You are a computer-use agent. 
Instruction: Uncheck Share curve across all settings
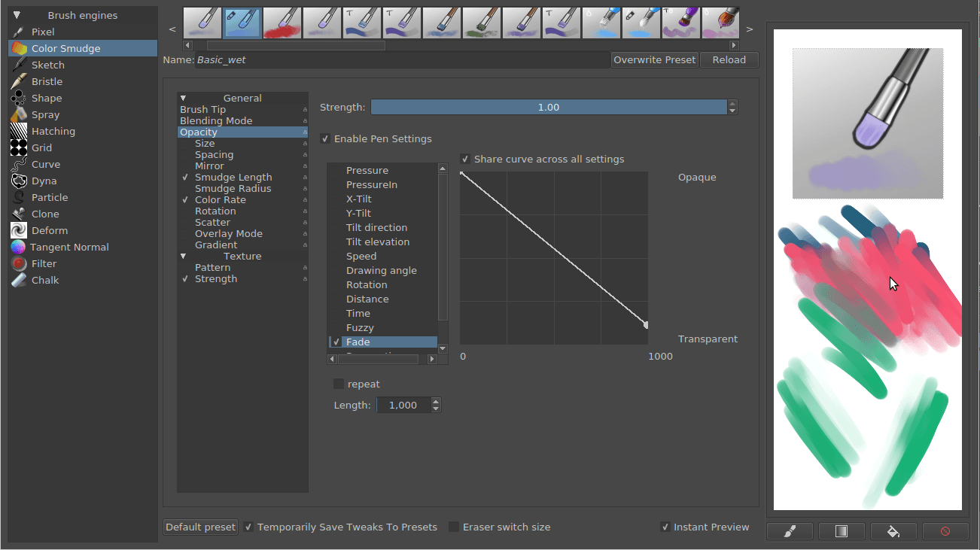coord(464,159)
